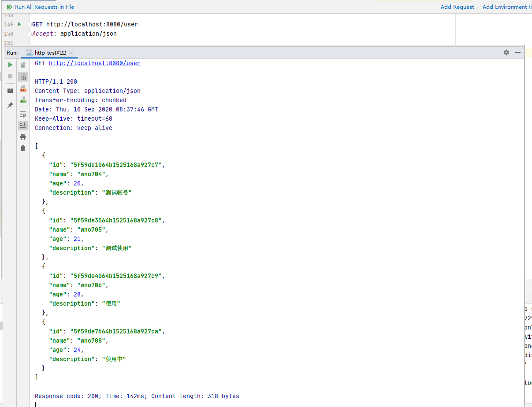Close the http-test#22 tab
Viewport: 532px width, 407px height.
(x=71, y=53)
